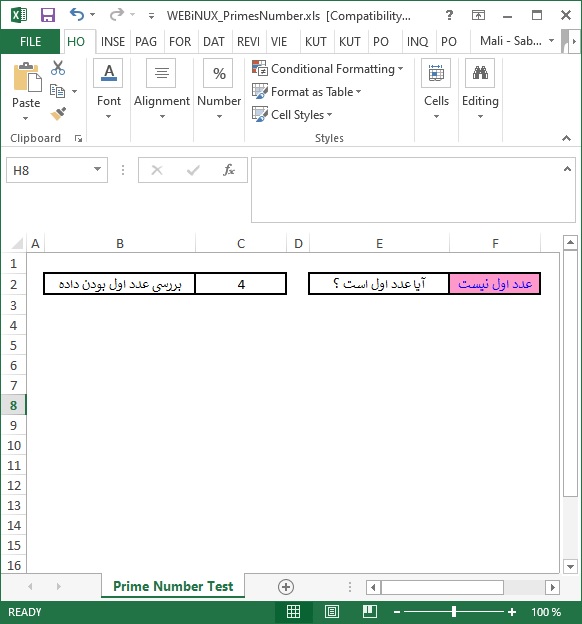Click the Editing binoculars icon
The image size is (582, 624).
[480, 73]
